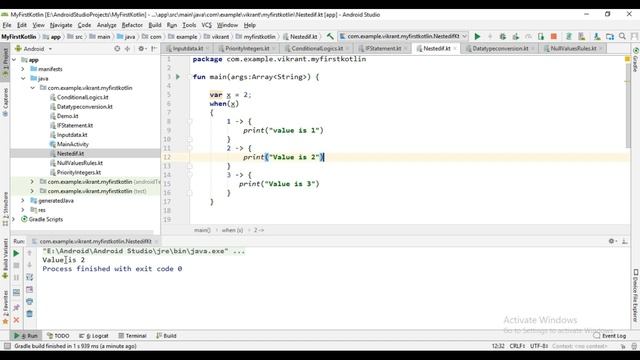The height and width of the screenshot is (360, 640).
Task: Open the Event Log
Action: point(610,336)
